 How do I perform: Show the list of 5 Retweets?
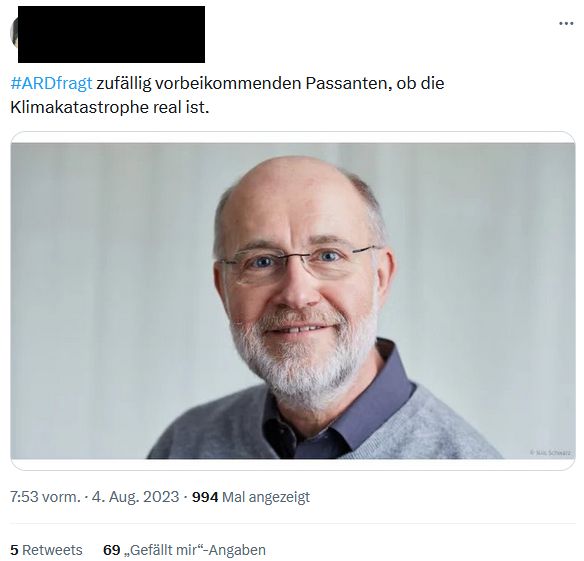(x=46, y=550)
